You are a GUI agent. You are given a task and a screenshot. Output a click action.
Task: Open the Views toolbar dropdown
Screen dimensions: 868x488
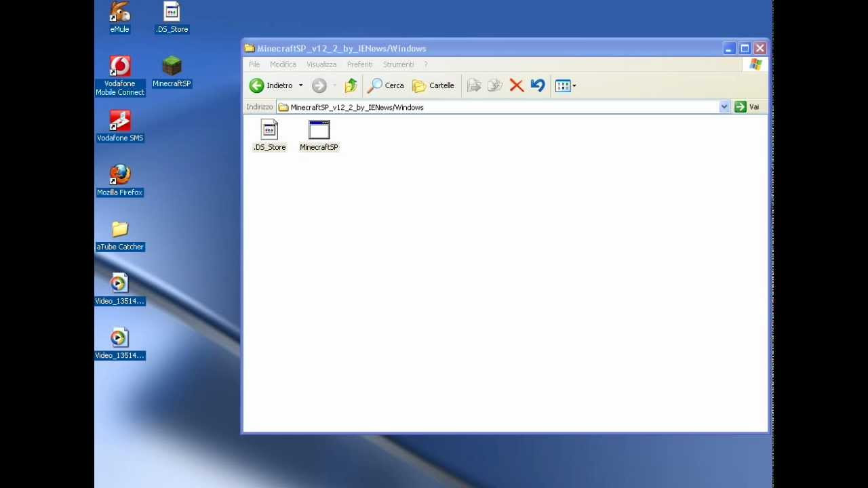[x=566, y=85]
